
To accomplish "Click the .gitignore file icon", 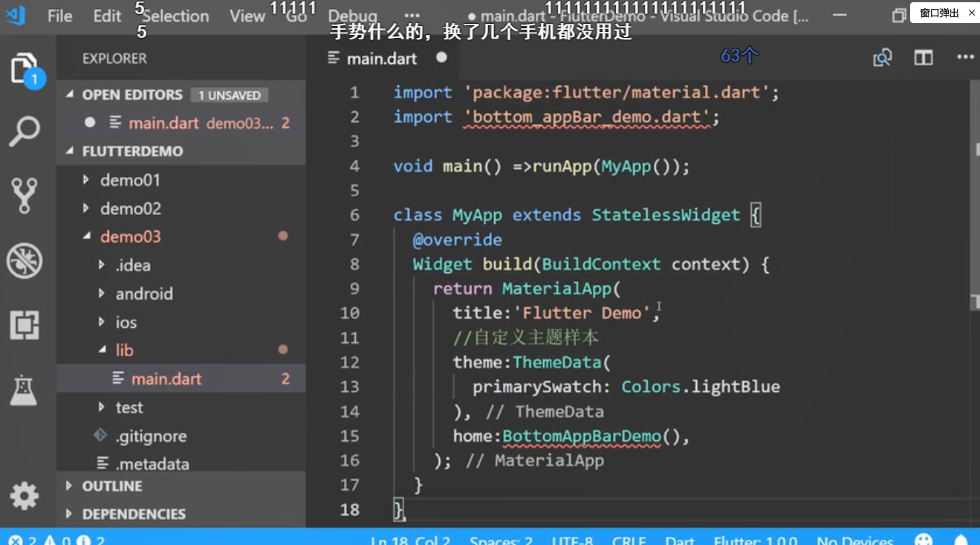I will tap(100, 436).
